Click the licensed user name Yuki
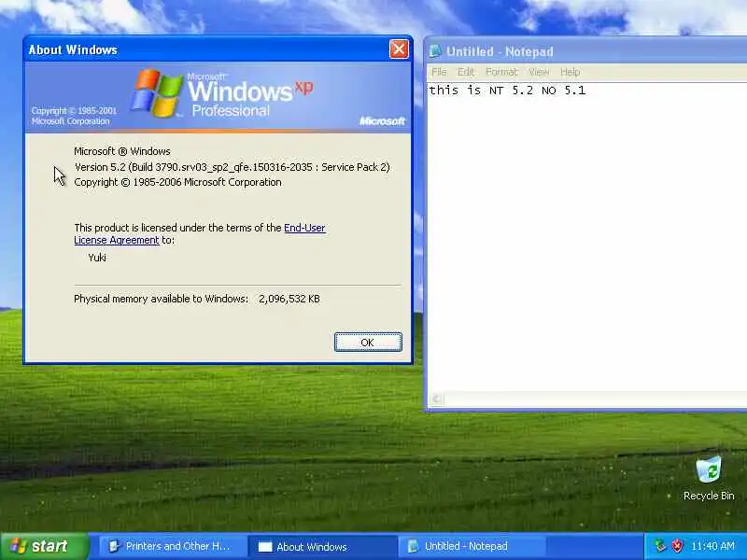 [97, 258]
